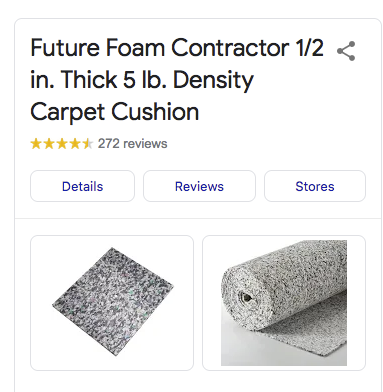Click the half-filled fifth rating star
This screenshot has height=392, width=383.
click(88, 144)
